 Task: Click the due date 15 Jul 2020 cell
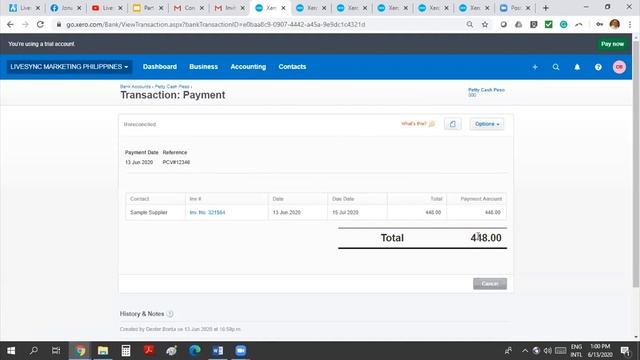click(x=345, y=212)
